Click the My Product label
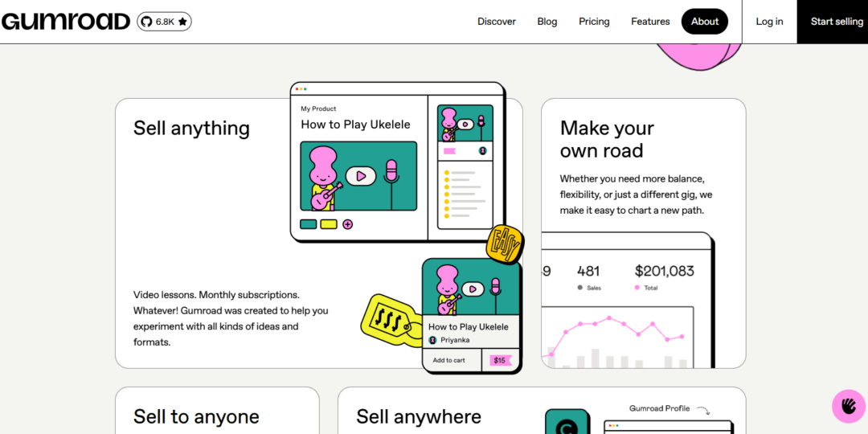868x434 pixels. pos(318,108)
